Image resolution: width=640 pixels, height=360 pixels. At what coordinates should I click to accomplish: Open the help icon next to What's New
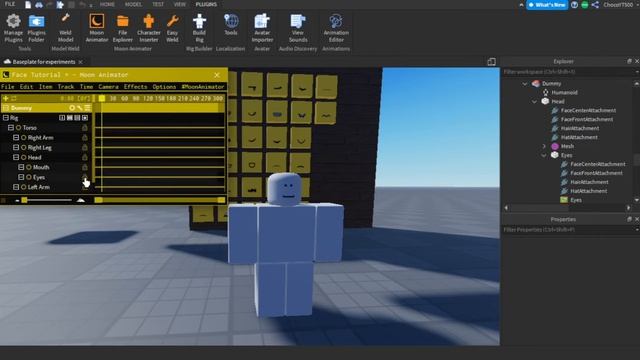click(x=574, y=5)
